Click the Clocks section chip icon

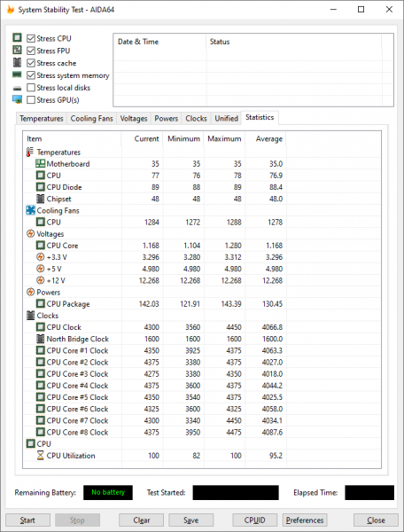(30, 316)
